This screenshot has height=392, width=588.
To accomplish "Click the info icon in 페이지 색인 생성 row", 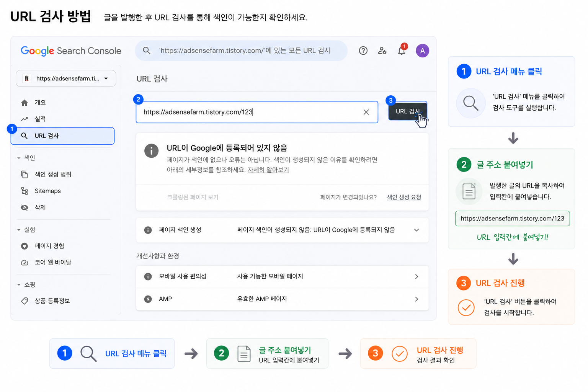I will pos(148,230).
